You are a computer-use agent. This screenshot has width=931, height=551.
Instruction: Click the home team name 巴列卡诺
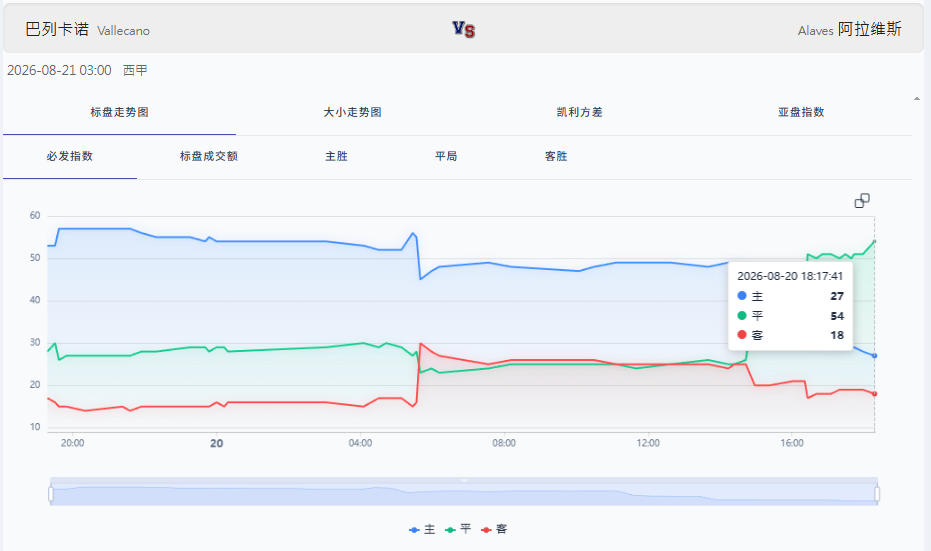tap(57, 29)
